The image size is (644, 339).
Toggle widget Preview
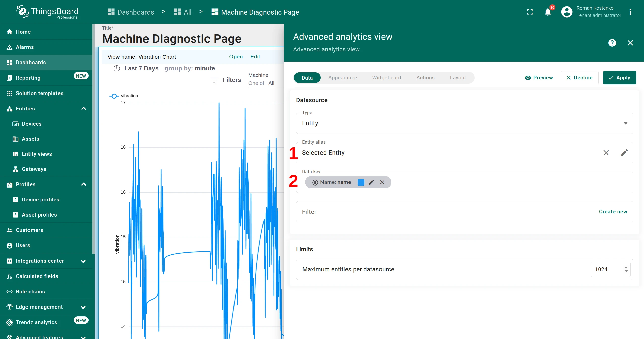point(539,78)
